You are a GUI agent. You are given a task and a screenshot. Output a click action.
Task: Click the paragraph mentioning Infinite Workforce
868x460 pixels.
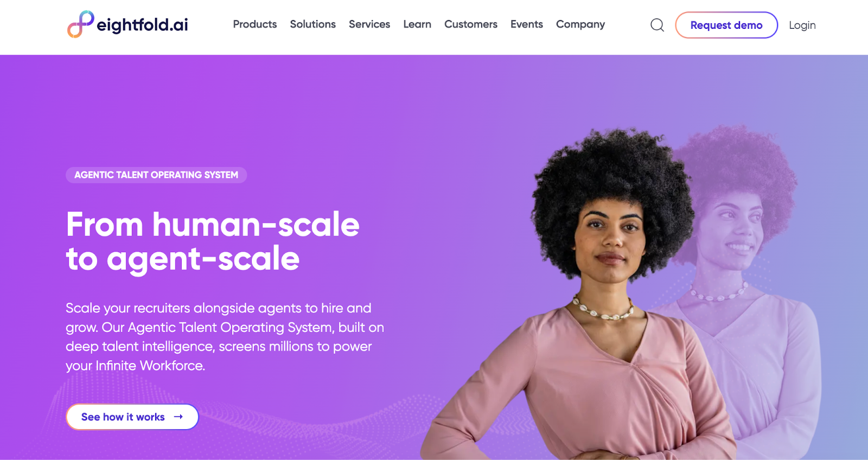click(225, 337)
